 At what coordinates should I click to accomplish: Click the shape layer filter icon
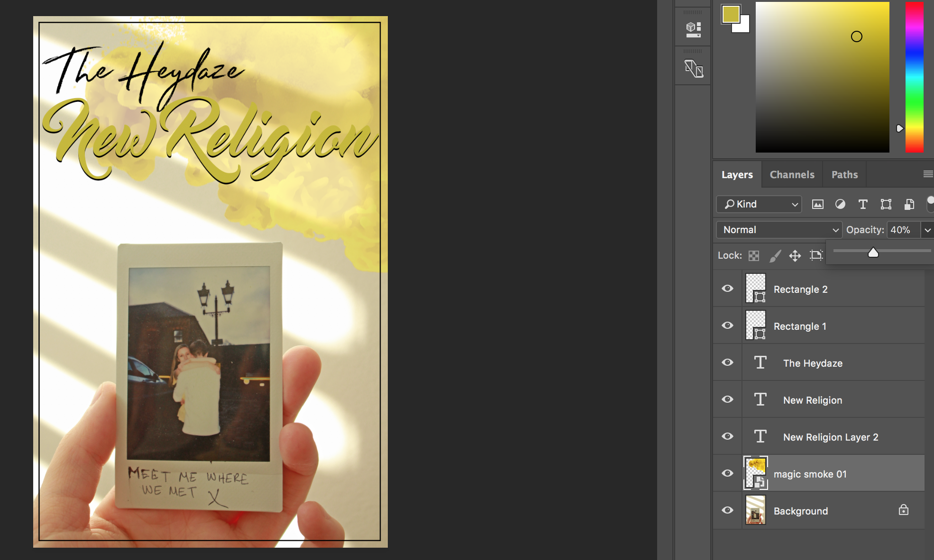[x=886, y=204]
